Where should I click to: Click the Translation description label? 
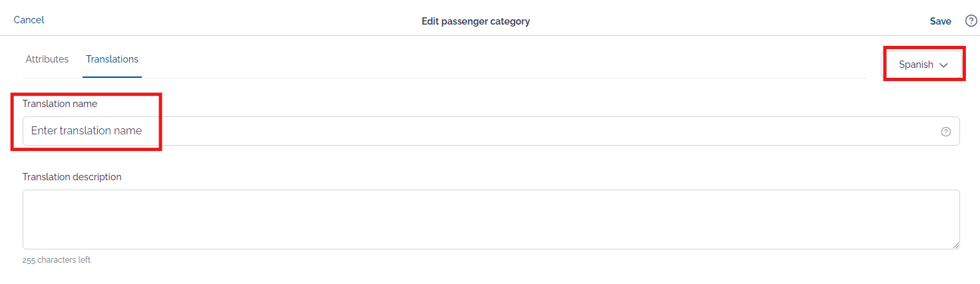point(72,177)
